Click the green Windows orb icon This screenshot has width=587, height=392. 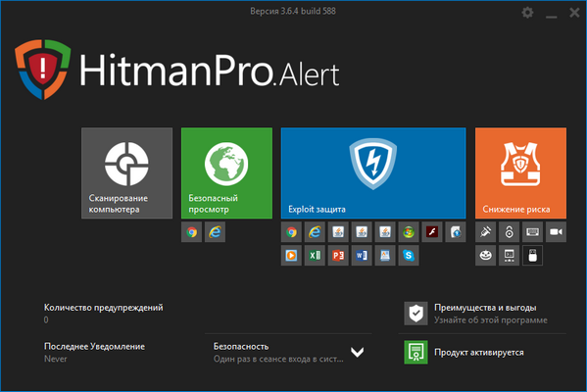(409, 232)
